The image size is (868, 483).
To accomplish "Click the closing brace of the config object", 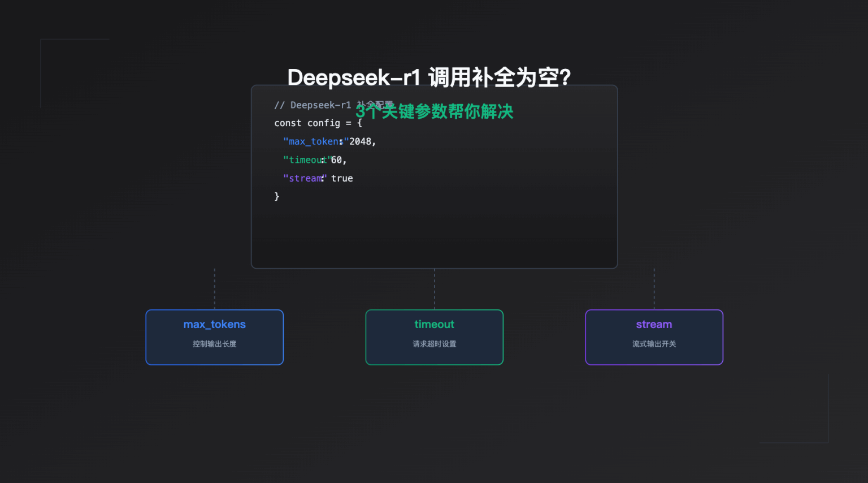I will pos(276,196).
